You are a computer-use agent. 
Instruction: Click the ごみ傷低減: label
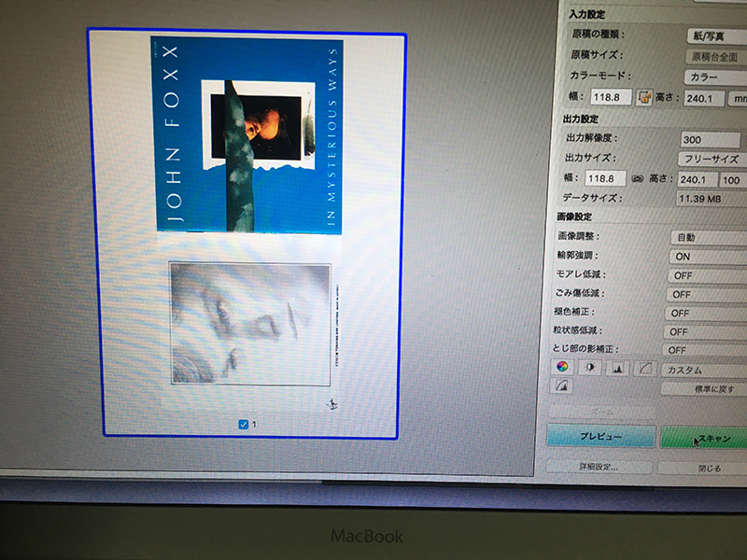pos(580,293)
